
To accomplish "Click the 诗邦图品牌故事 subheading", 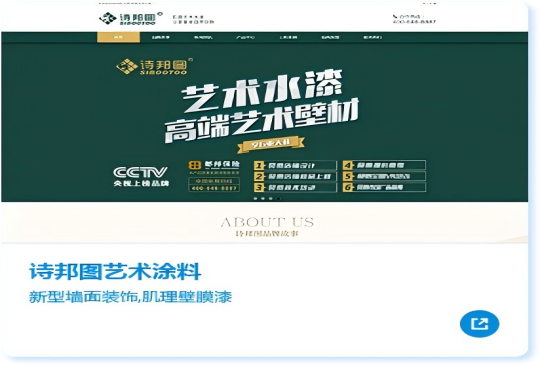I will click(x=267, y=233).
